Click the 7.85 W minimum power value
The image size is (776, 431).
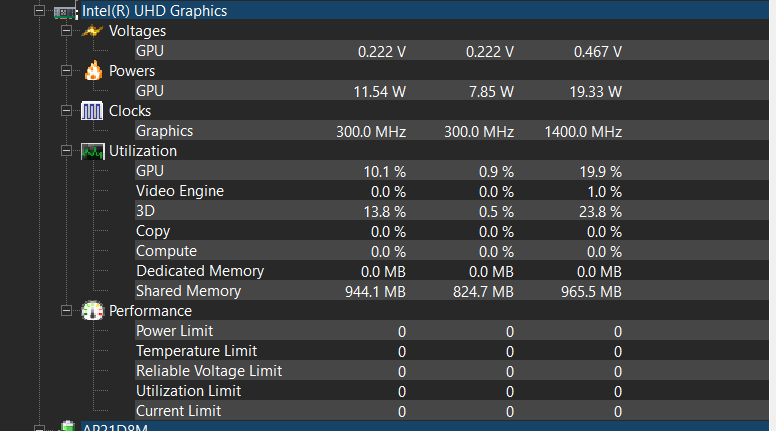[x=491, y=92]
